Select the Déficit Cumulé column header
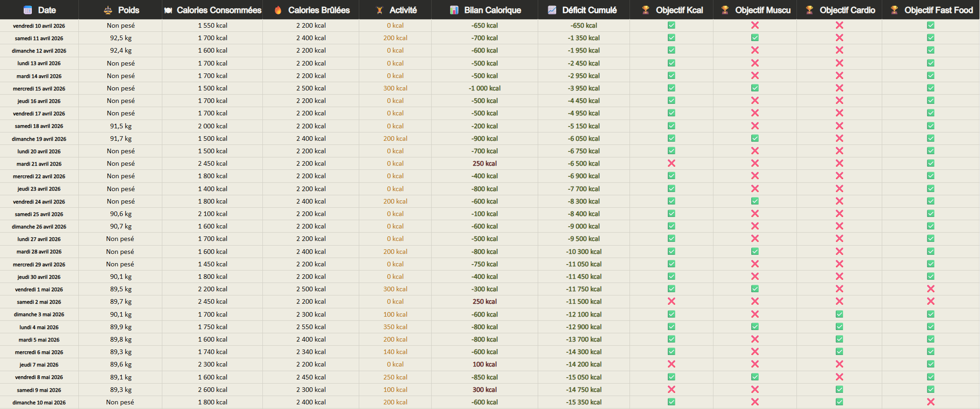Image resolution: width=980 pixels, height=409 pixels. tap(584, 10)
